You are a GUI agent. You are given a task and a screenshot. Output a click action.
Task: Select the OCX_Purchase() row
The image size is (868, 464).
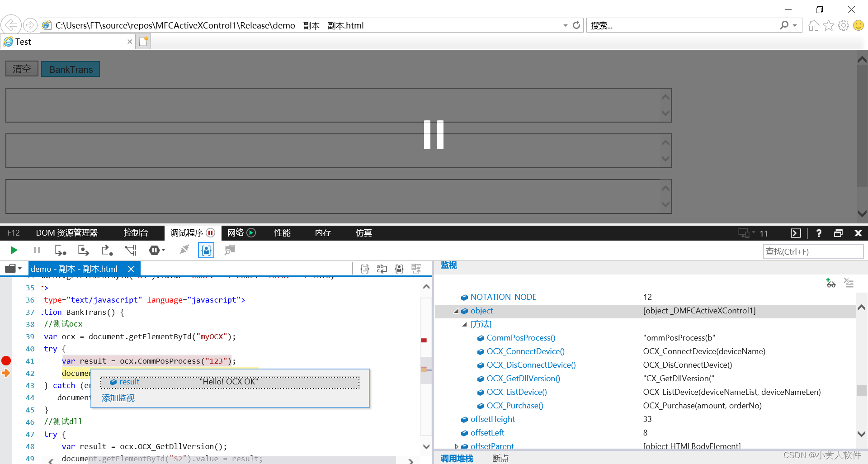point(645,406)
